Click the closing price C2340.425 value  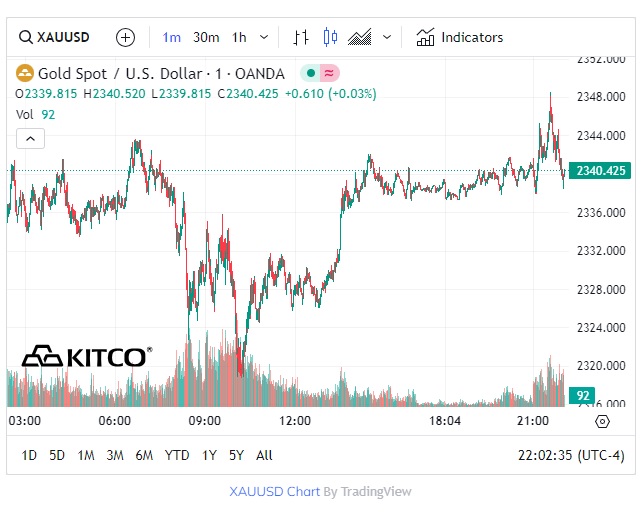[248, 94]
